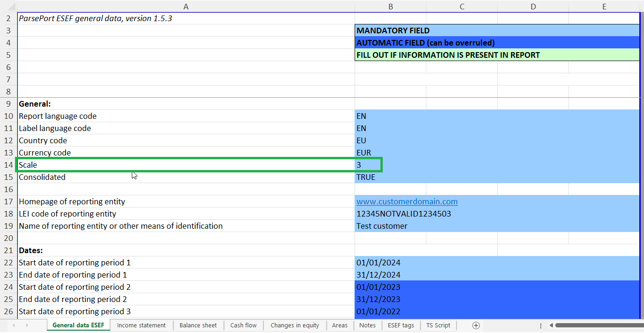Click the previous sheet navigation arrow

[x=14, y=325]
